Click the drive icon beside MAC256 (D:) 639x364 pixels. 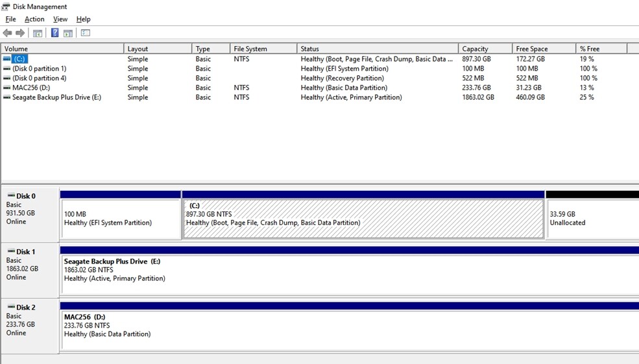click(x=7, y=88)
